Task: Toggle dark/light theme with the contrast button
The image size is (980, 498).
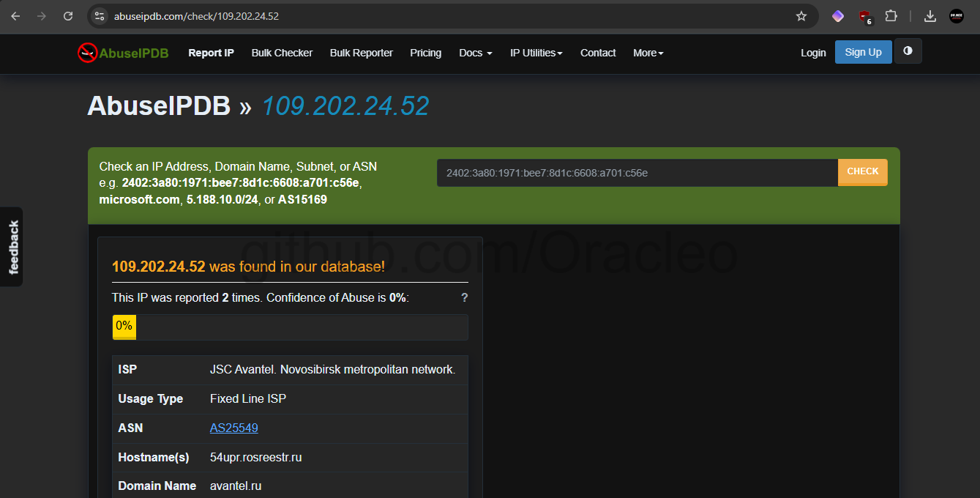Action: [908, 51]
